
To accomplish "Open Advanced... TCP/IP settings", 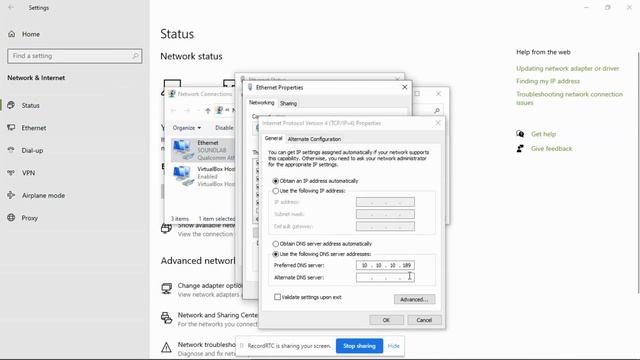I will (414, 299).
